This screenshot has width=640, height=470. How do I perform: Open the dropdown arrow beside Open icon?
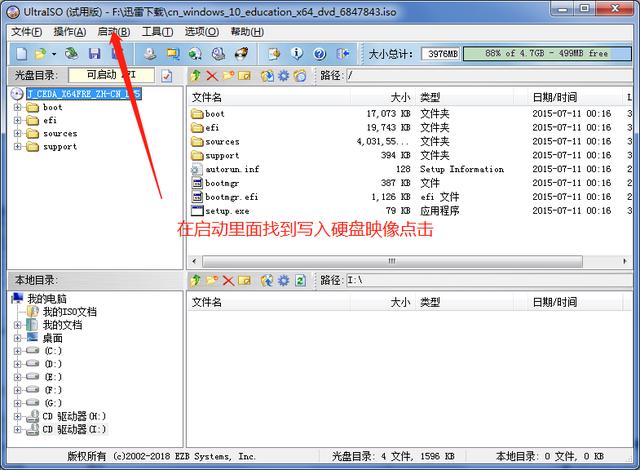(53, 54)
